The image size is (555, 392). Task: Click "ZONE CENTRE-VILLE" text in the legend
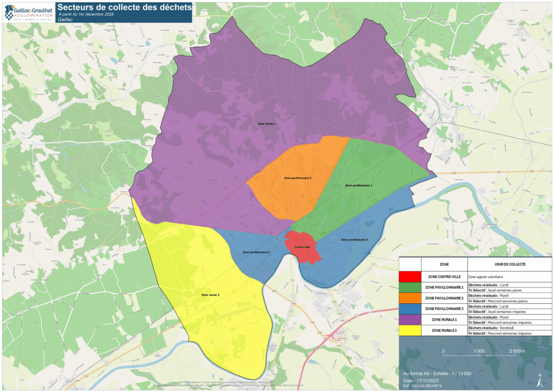(444, 277)
